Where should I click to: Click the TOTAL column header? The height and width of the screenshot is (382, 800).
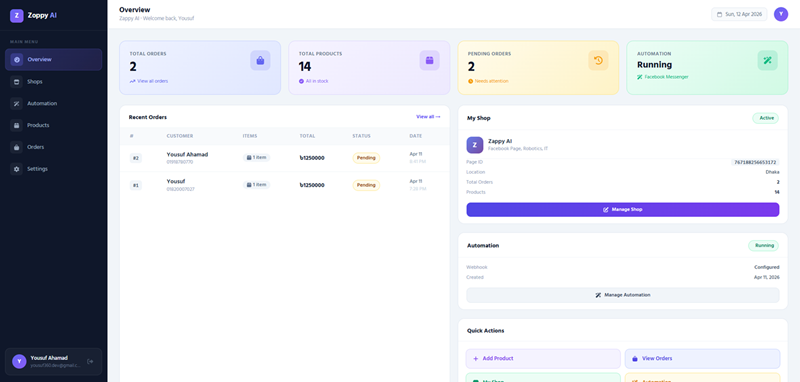coord(307,136)
